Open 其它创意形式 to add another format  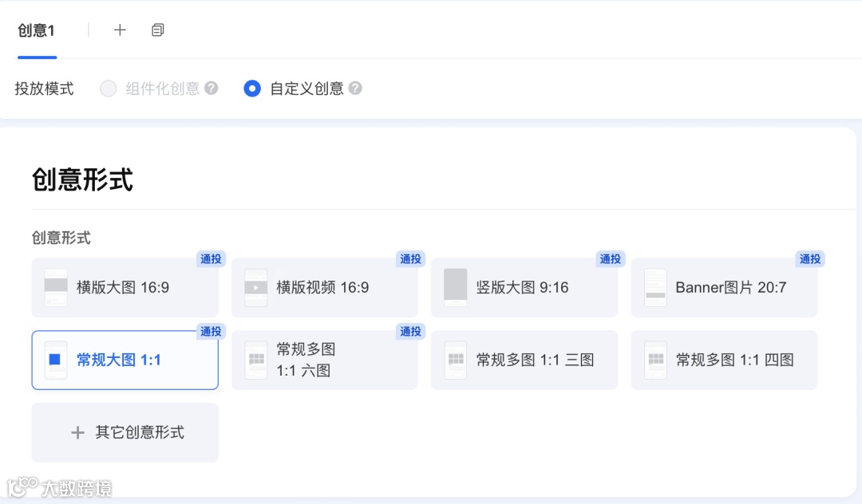(x=125, y=432)
